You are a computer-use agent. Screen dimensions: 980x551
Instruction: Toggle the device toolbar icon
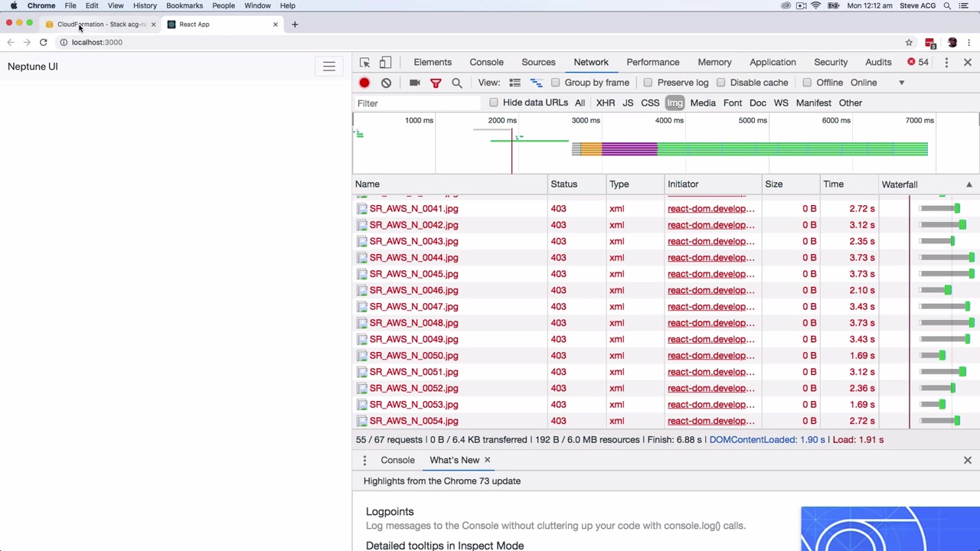(x=385, y=62)
